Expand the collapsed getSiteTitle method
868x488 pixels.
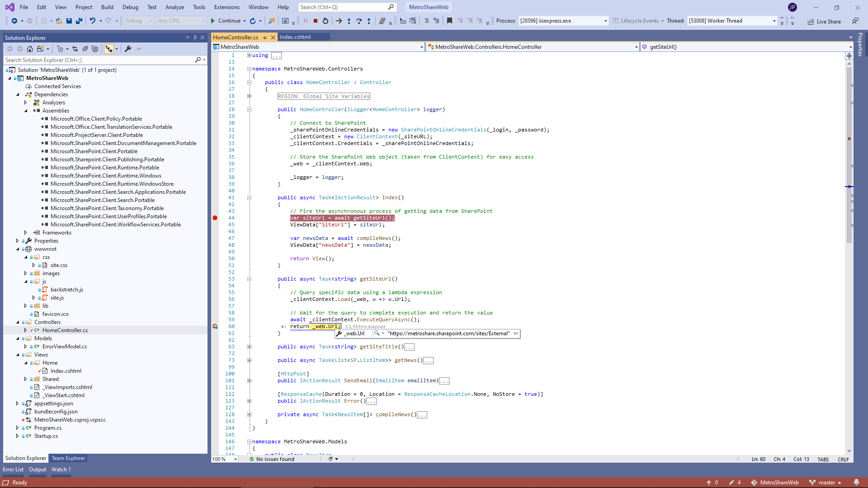249,347
